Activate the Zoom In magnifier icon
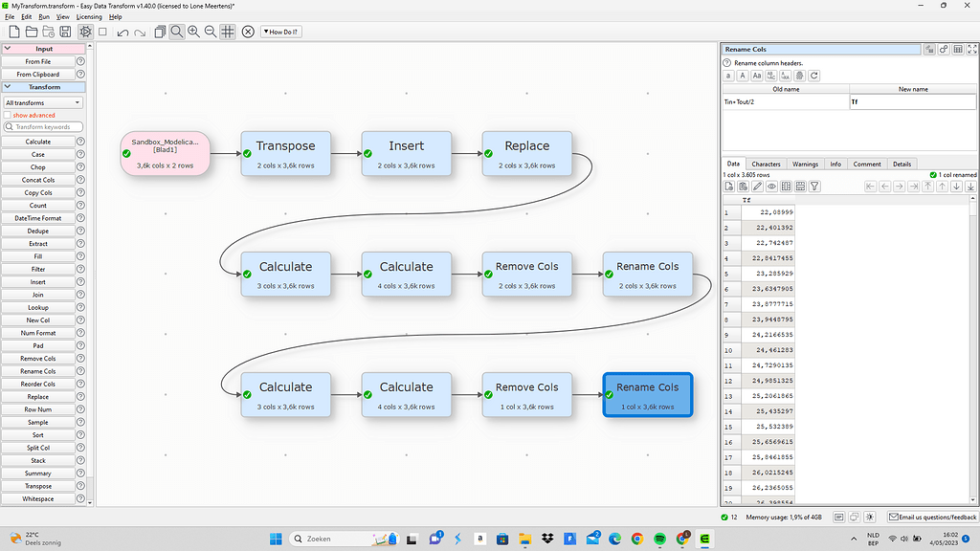980x551 pixels. pyautogui.click(x=194, y=32)
